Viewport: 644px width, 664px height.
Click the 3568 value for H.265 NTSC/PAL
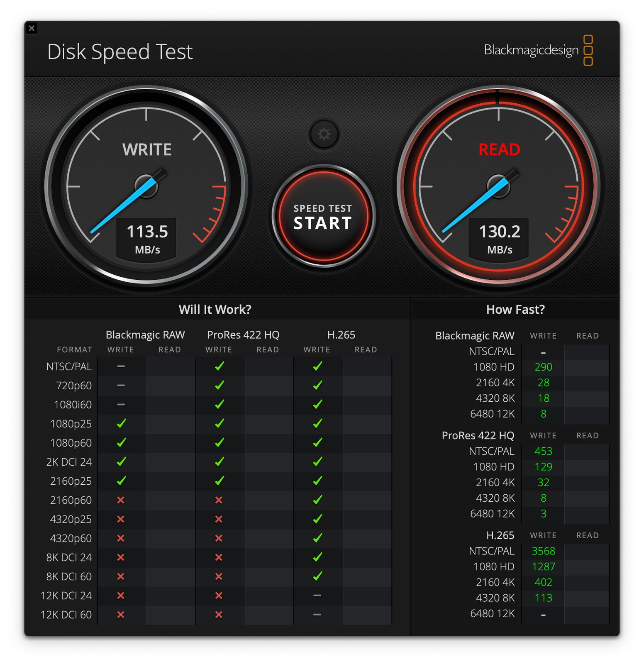coord(543,551)
